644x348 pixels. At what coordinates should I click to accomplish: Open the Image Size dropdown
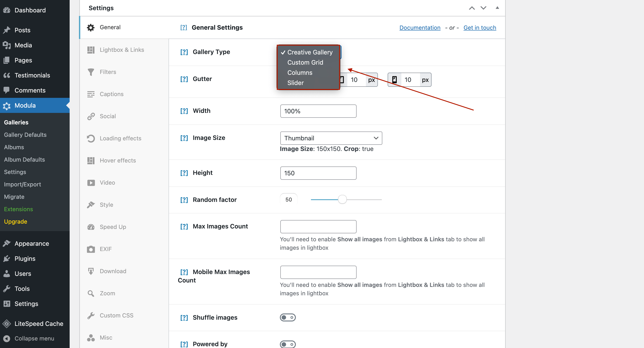[331, 138]
